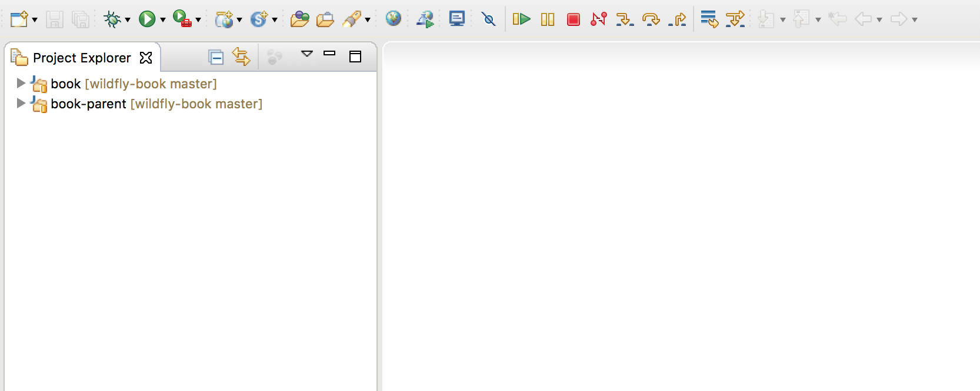The width and height of the screenshot is (980, 391).
Task: Click the Last Edit Location icon
Action: pos(837,19)
